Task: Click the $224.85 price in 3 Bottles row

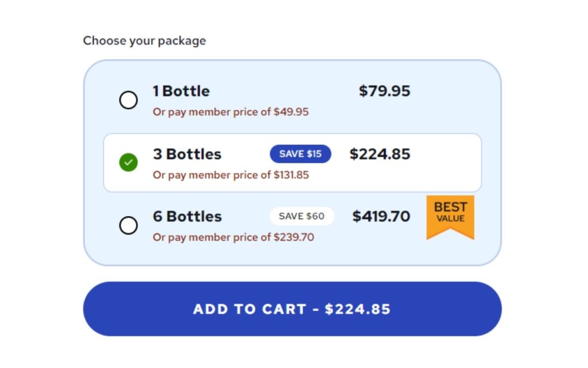Action: click(x=380, y=154)
